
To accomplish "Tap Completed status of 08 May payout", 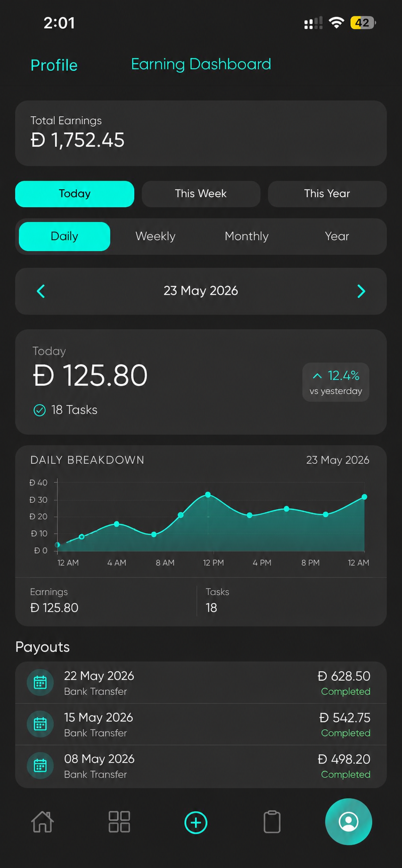I will click(x=345, y=774).
